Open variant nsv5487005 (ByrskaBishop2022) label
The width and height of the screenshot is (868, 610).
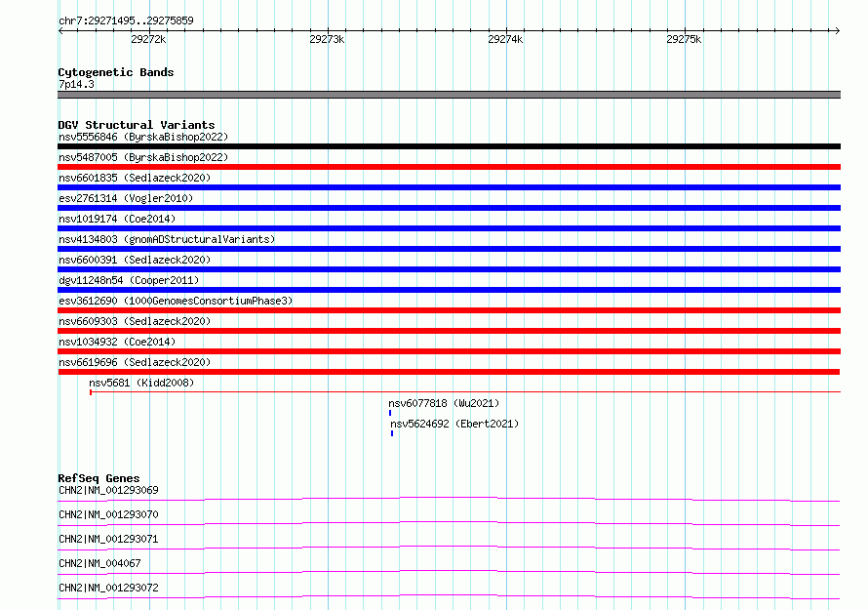143,157
